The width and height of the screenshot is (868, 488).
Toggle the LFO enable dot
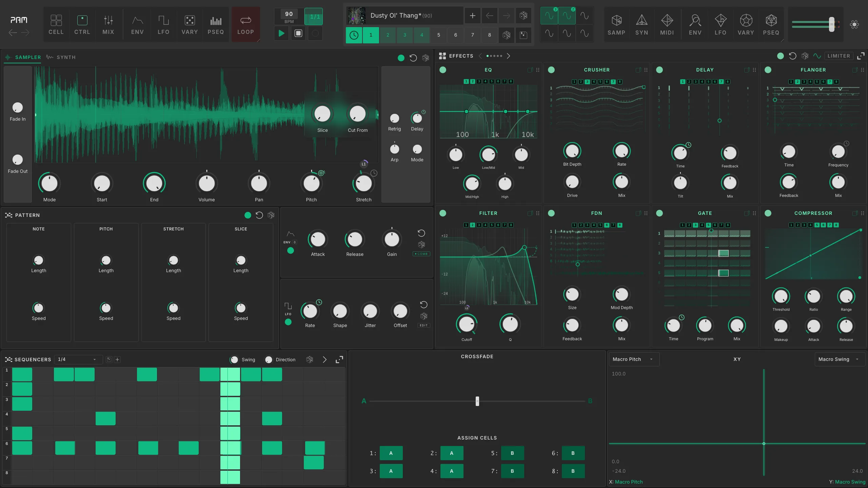(x=288, y=322)
